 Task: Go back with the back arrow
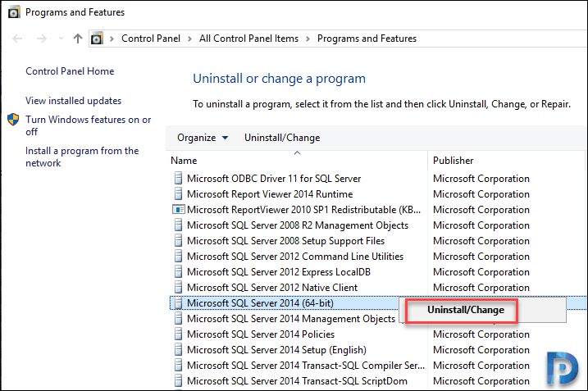(x=17, y=39)
